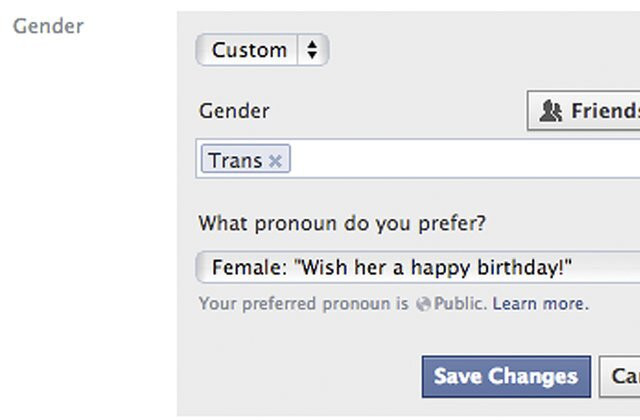
Task: Click the Friends audience selector button
Action: click(x=585, y=111)
